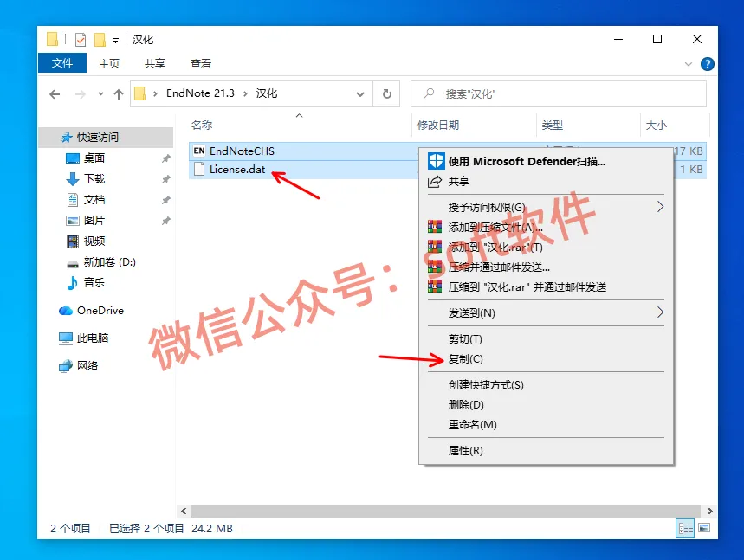Choose 剪切(T) in the context menu
Image resolution: width=744 pixels, height=560 pixels.
coord(546,339)
